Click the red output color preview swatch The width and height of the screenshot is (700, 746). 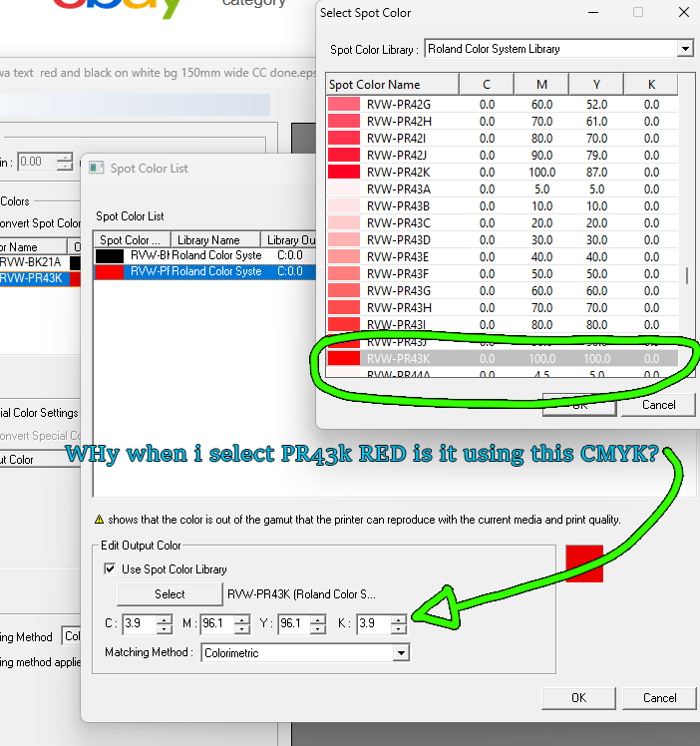click(x=584, y=563)
